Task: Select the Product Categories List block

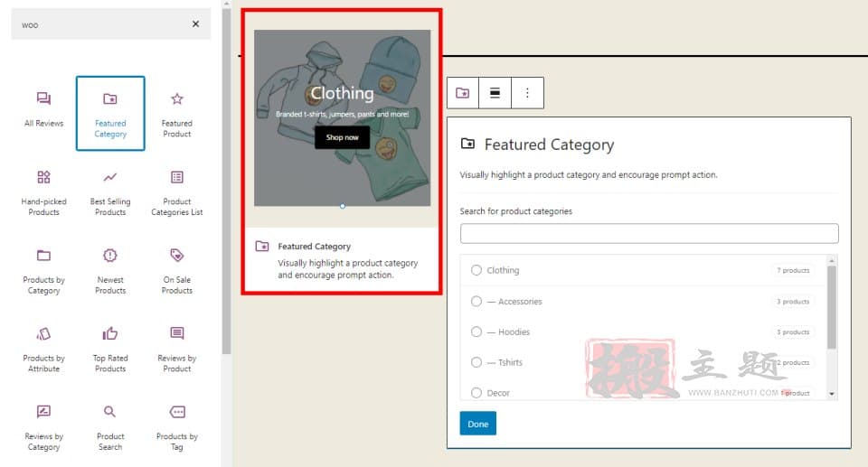Action: coord(176,192)
